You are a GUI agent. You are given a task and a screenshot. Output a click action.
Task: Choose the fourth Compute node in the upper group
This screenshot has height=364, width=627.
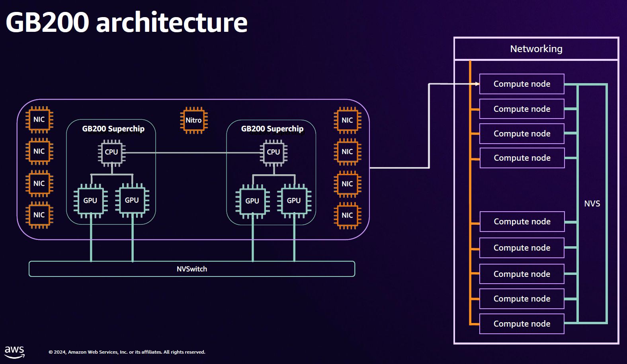(522, 158)
